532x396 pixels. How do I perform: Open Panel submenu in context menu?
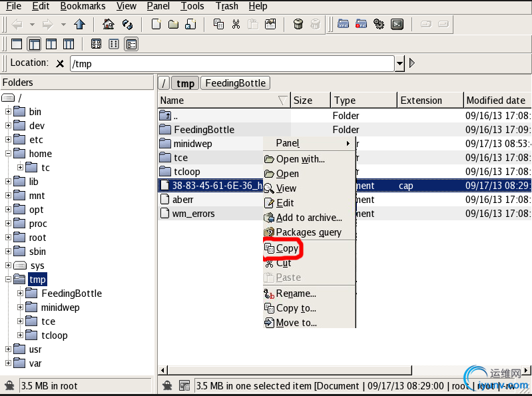click(x=309, y=143)
